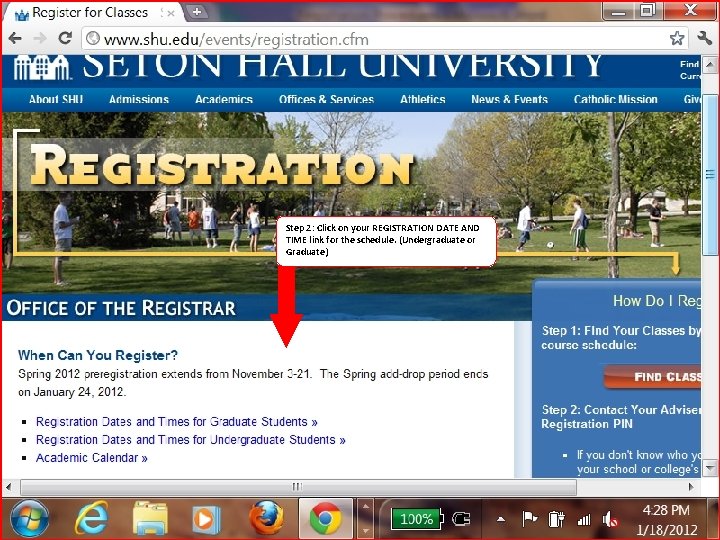Viewport: 720px width, 540px height.
Task: Click the Step 1: Find Your Classes text
Action: [621, 338]
